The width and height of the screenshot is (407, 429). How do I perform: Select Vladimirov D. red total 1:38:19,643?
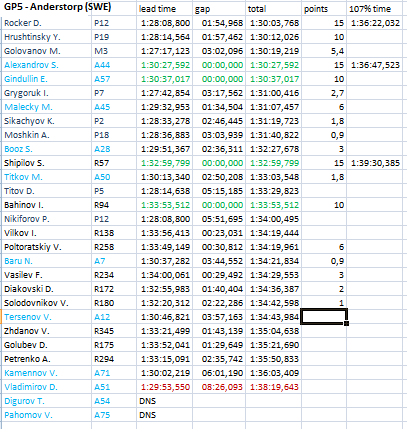[274, 387]
